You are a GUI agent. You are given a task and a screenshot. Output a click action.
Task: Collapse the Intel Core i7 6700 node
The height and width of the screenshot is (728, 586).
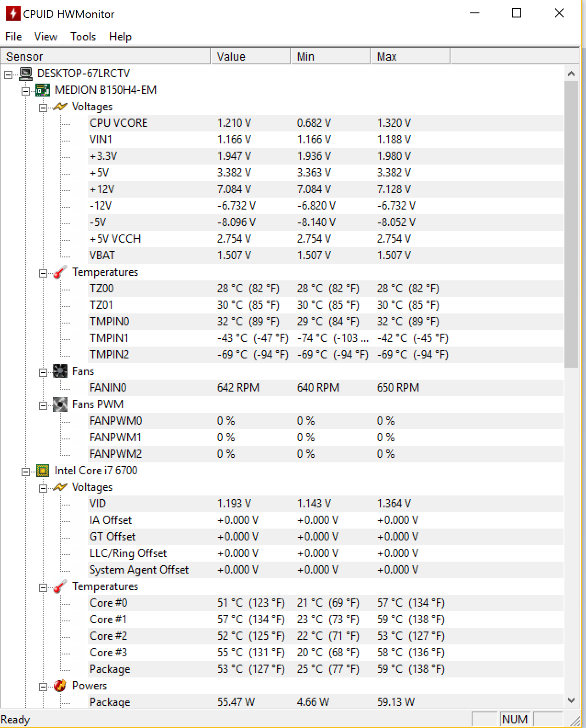(x=26, y=472)
